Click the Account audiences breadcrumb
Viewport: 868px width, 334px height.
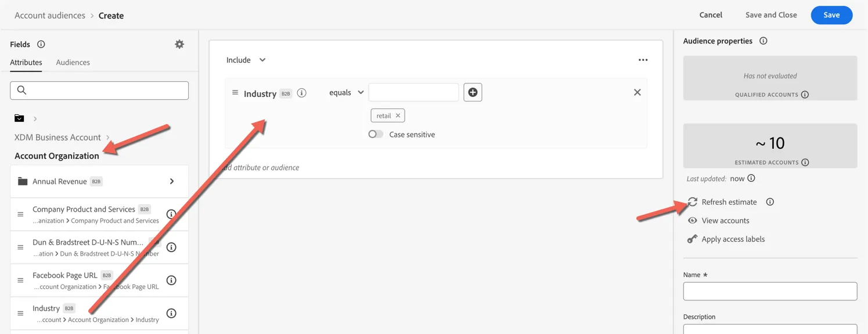[x=50, y=16]
